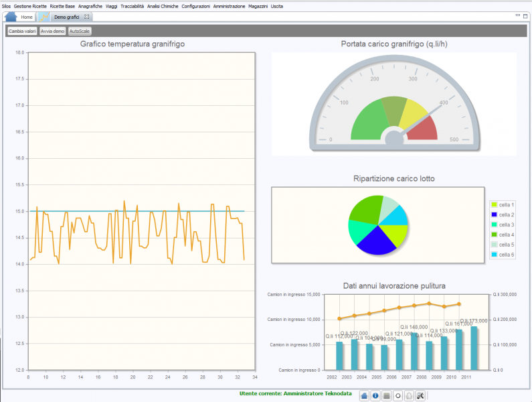
Task: Click the 2007 bar labeled Q.li 148,000
Action: point(414,351)
